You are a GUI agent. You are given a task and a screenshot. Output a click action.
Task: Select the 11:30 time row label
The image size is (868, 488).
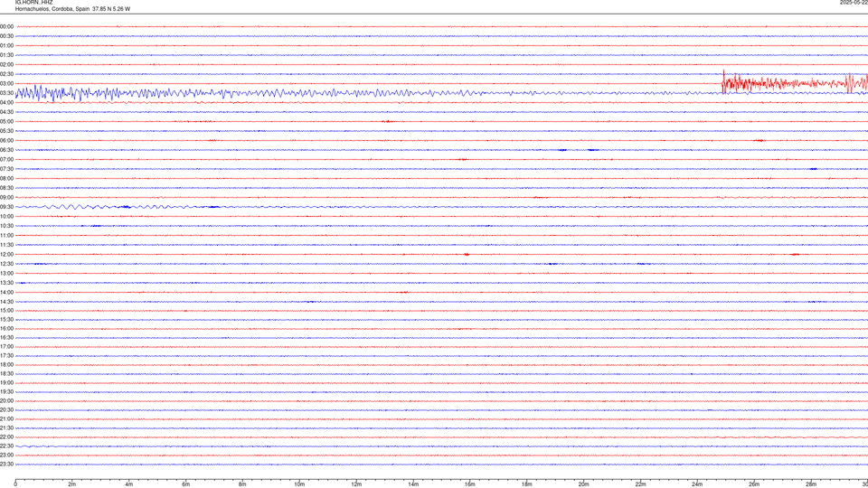coord(6,245)
